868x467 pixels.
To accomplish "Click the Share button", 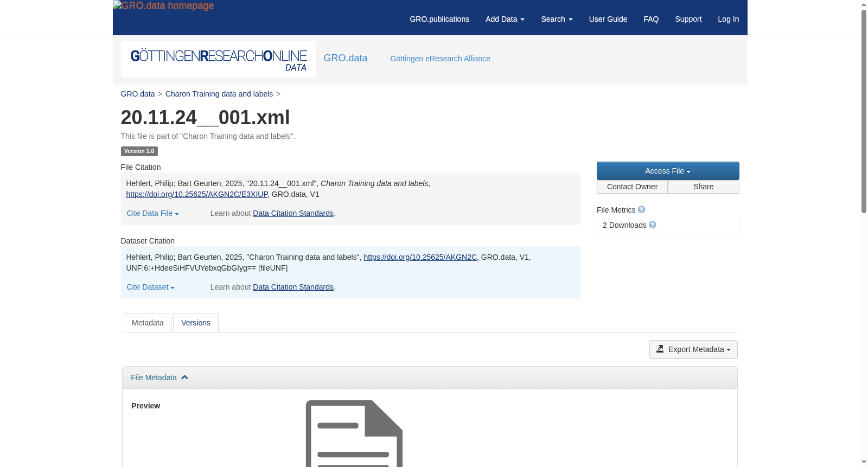I will pos(704,187).
